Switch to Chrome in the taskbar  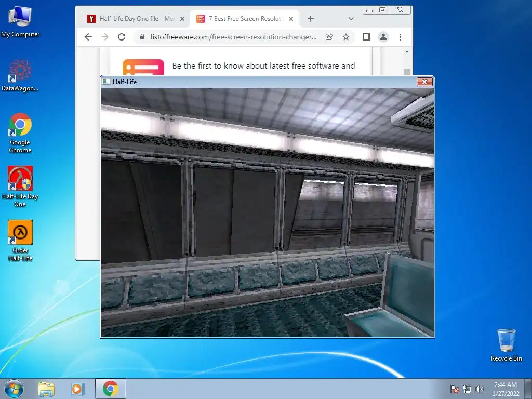pyautogui.click(x=111, y=389)
